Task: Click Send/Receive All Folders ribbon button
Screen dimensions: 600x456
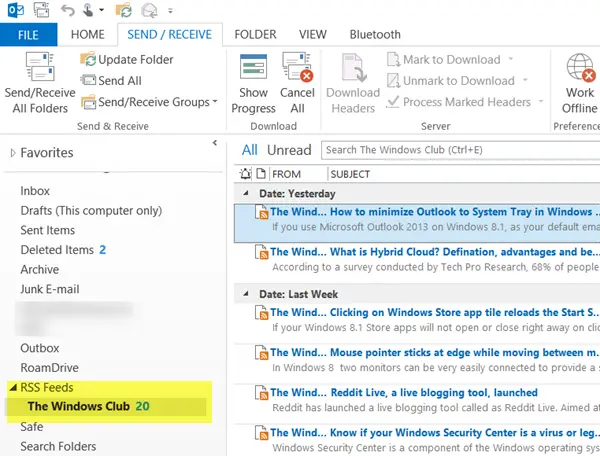Action: [40, 83]
